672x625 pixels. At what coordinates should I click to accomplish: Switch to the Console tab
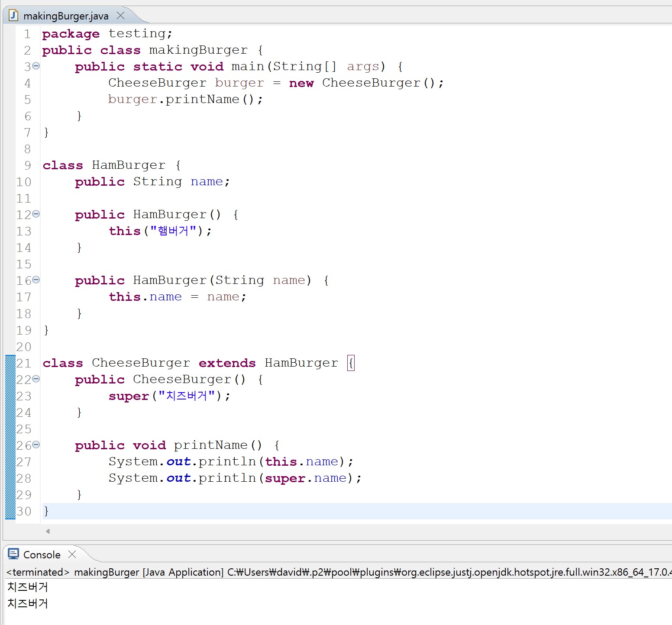click(x=42, y=554)
